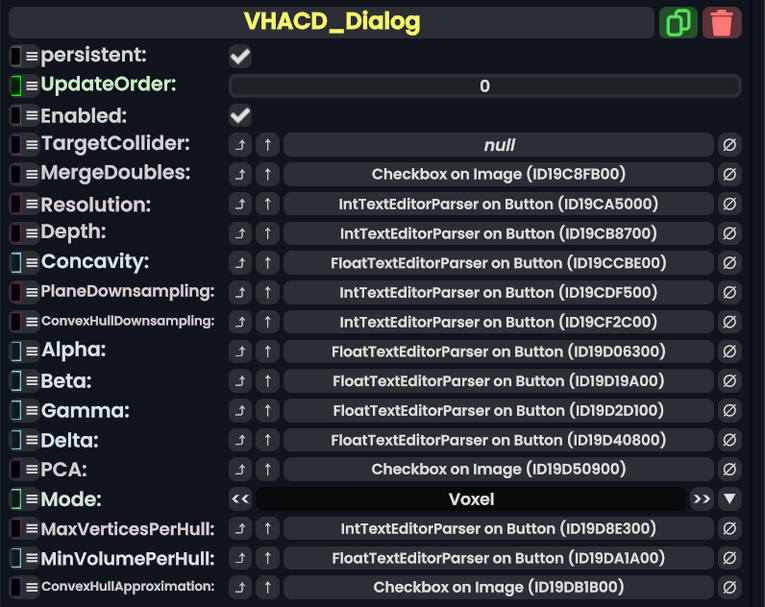Click the Voxel mode value field
The width and height of the screenshot is (765, 607).
click(471, 499)
